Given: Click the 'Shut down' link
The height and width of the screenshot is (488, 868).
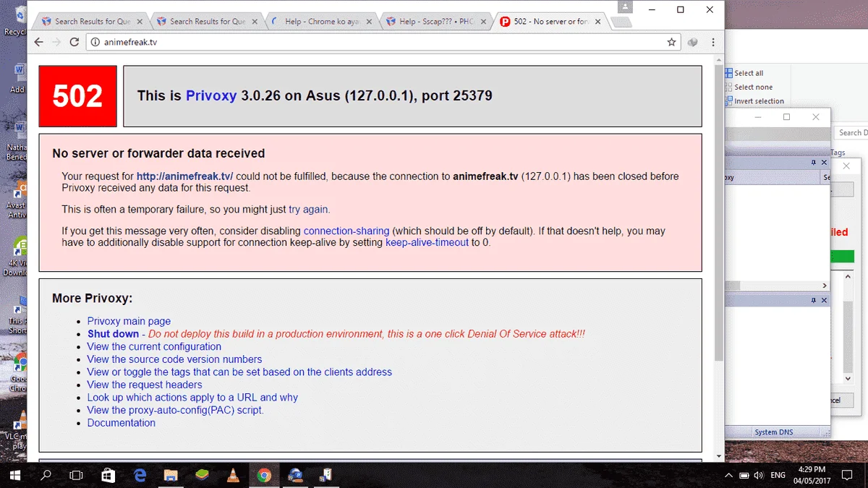Looking at the screenshot, I should coord(113,334).
